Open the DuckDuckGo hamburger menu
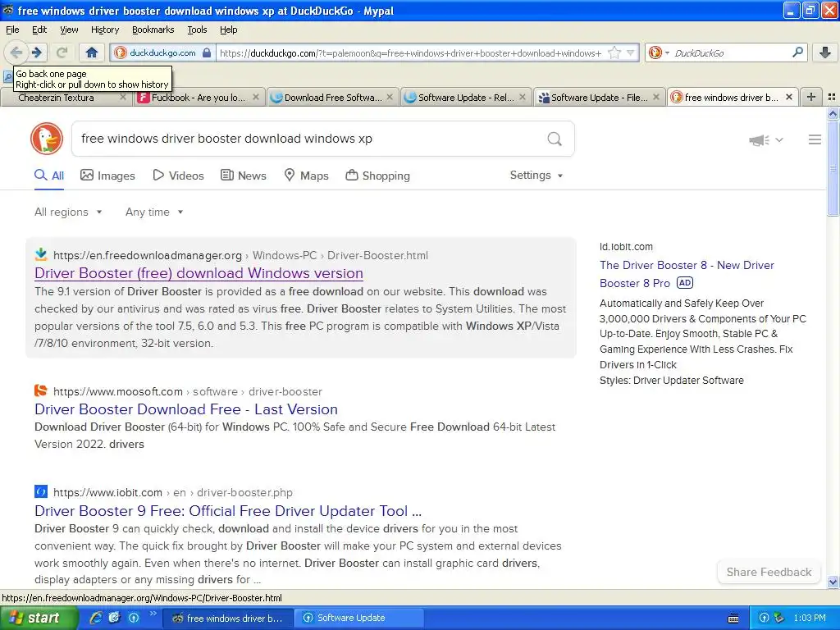The height and width of the screenshot is (630, 840). (815, 139)
